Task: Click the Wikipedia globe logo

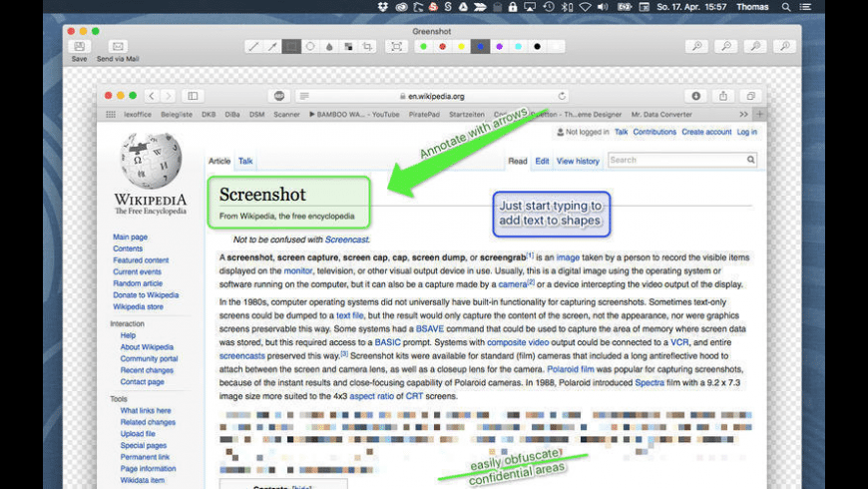Action: click(151, 160)
